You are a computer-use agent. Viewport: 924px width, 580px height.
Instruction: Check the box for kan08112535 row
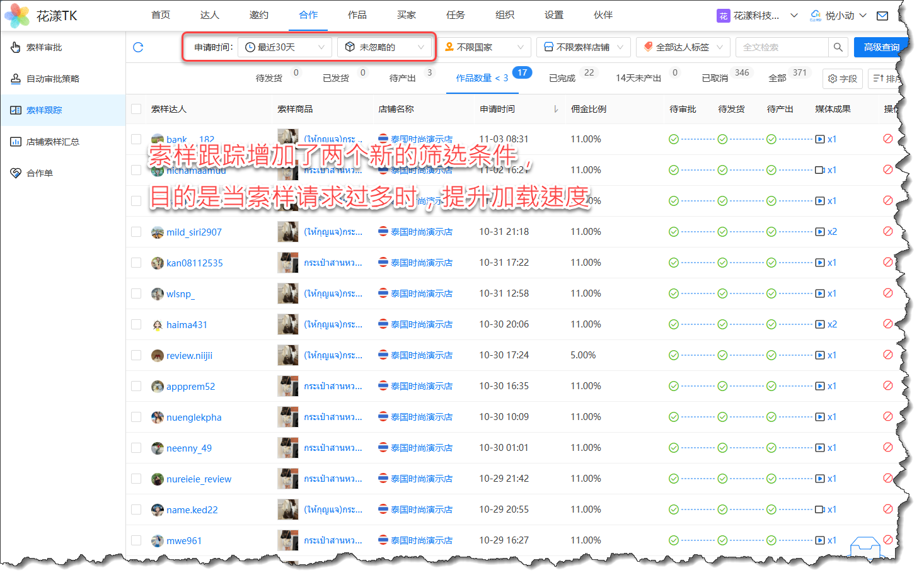pyautogui.click(x=136, y=263)
